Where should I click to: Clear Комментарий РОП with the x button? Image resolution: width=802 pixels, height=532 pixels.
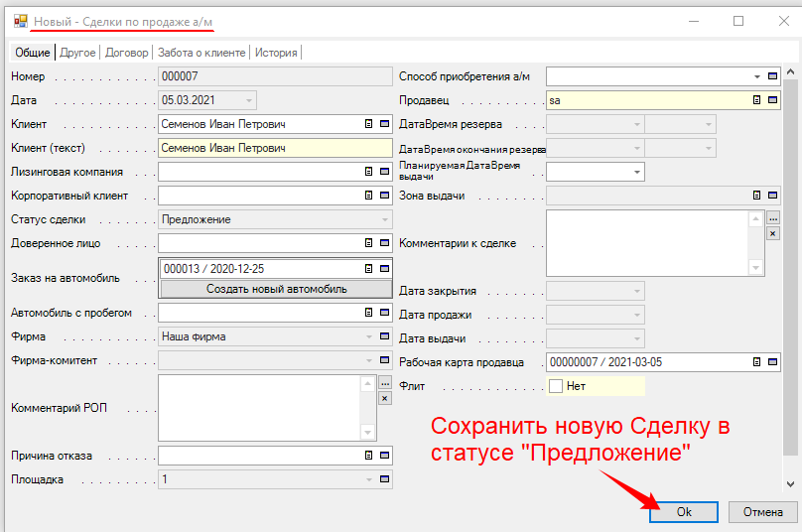[x=385, y=398]
